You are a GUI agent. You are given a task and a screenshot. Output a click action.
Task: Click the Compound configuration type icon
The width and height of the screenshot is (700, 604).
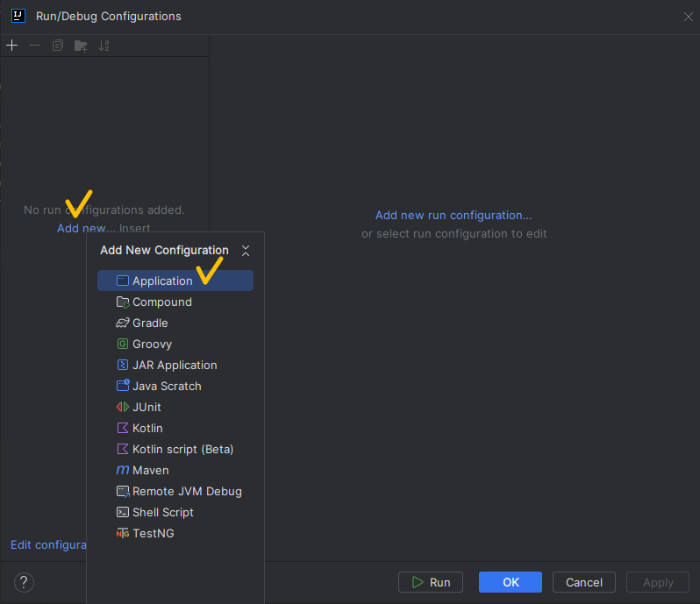coord(123,302)
